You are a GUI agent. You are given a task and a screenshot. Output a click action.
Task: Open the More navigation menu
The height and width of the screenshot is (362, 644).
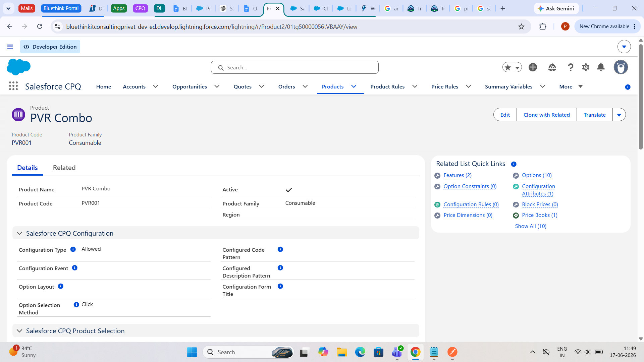571,86
